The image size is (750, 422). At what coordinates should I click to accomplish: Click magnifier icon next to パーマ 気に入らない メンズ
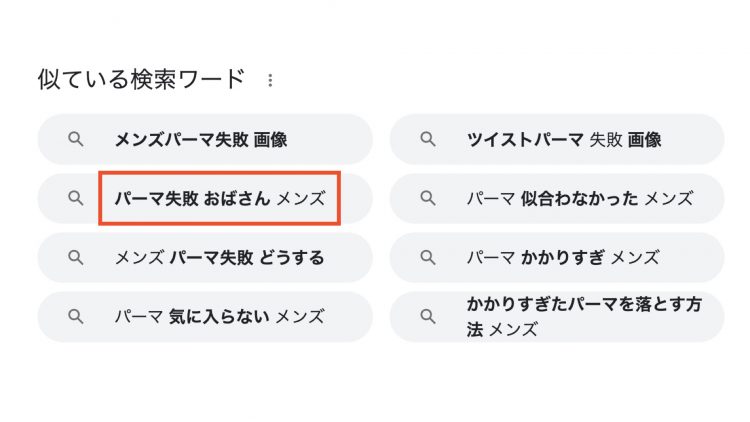(76, 316)
